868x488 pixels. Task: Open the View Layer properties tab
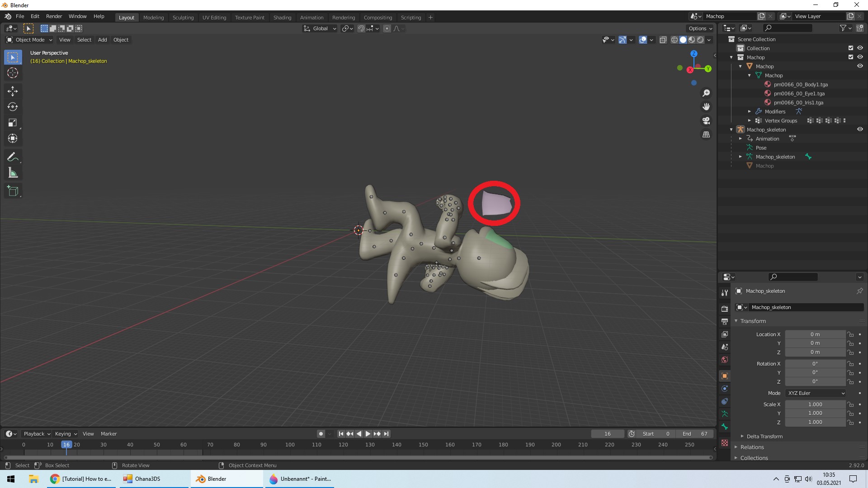click(x=725, y=334)
